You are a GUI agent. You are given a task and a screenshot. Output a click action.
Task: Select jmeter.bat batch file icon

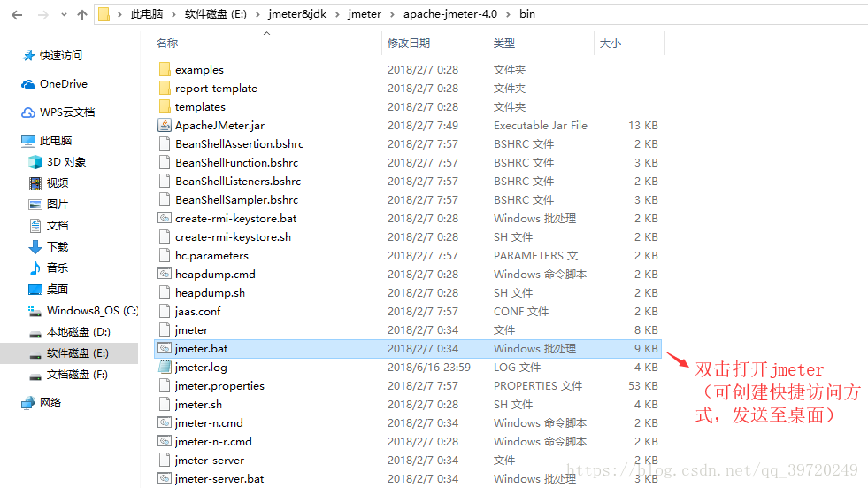click(165, 348)
